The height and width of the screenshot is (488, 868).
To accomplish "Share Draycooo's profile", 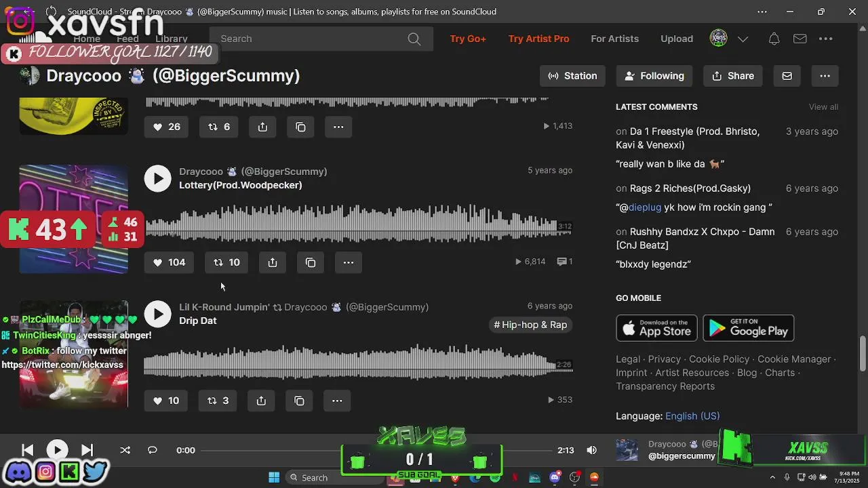I will pos(733,76).
